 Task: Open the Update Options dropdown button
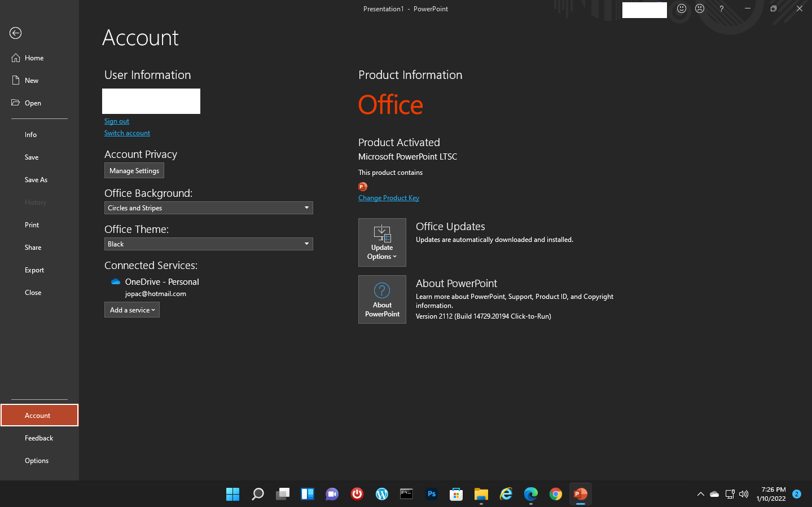[x=382, y=243]
